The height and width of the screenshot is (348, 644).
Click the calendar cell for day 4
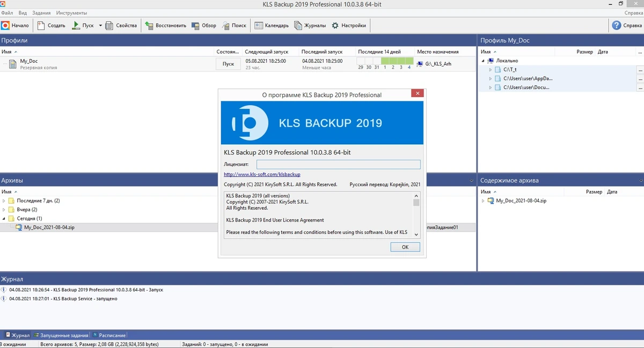[x=409, y=63]
